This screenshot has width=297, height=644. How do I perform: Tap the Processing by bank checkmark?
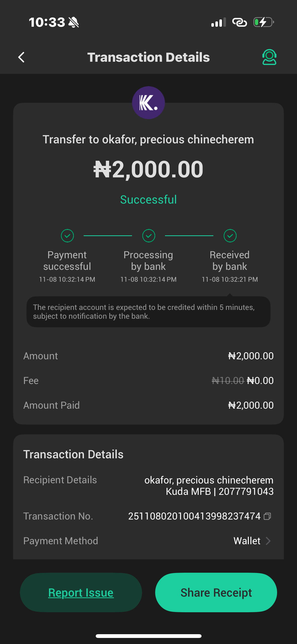click(x=149, y=236)
